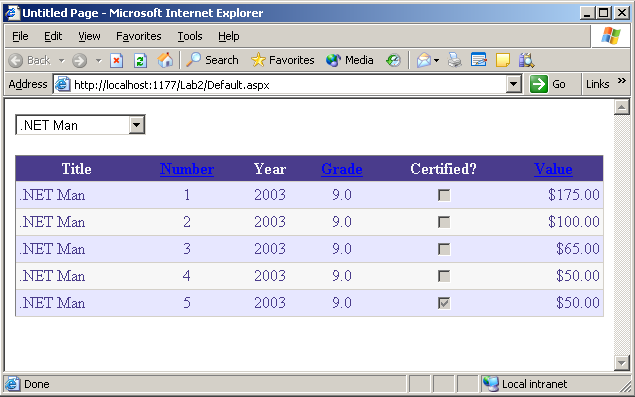Open the Tools menu
Viewport: 635px width, 397px height.
[190, 36]
